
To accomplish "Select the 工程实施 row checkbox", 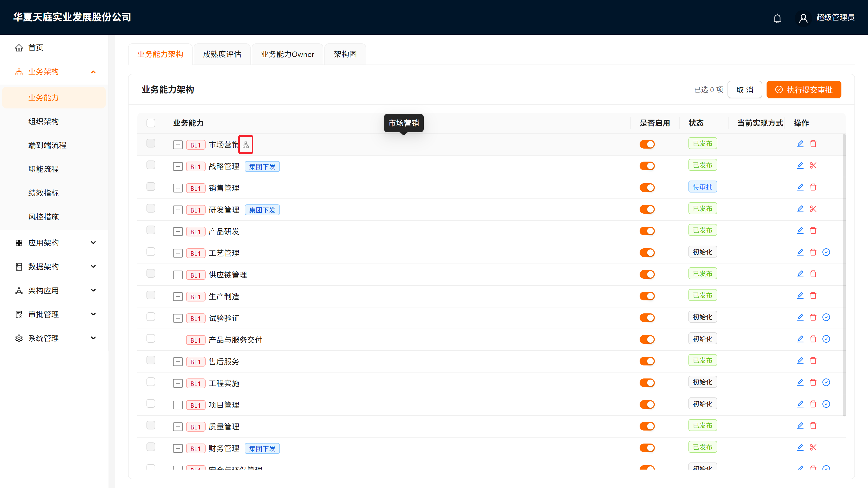I will pos(151,381).
